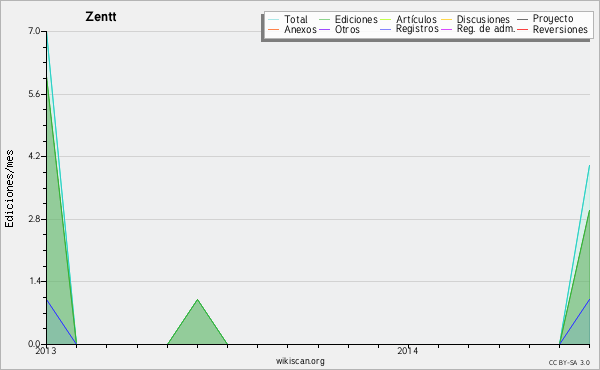
Task: Click the 2.8 y-axis value
Action: [34, 219]
